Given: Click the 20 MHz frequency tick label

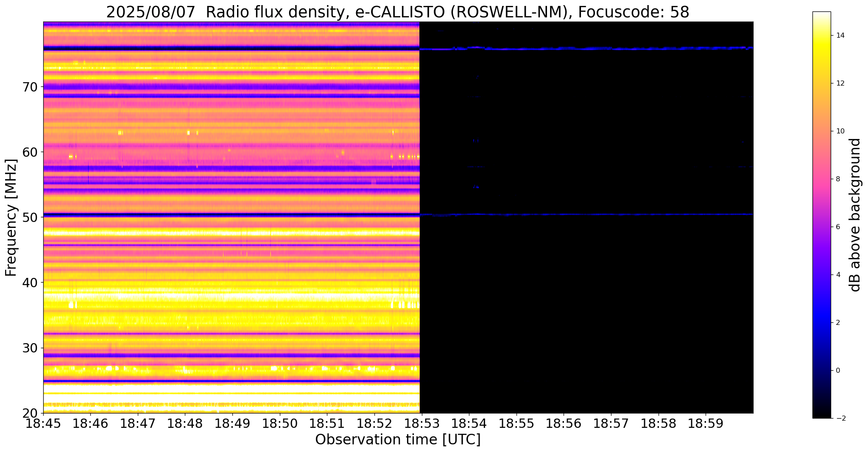Looking at the screenshot, I should (30, 413).
